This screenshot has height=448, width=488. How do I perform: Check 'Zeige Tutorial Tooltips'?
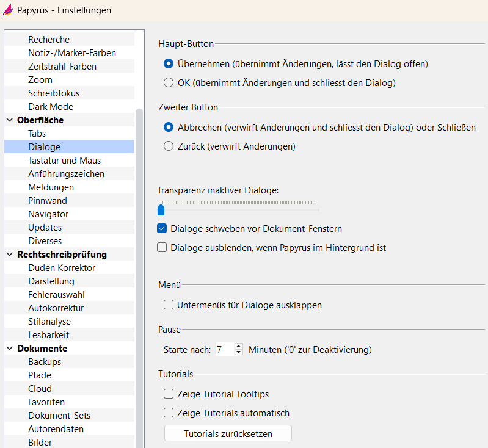click(x=169, y=394)
